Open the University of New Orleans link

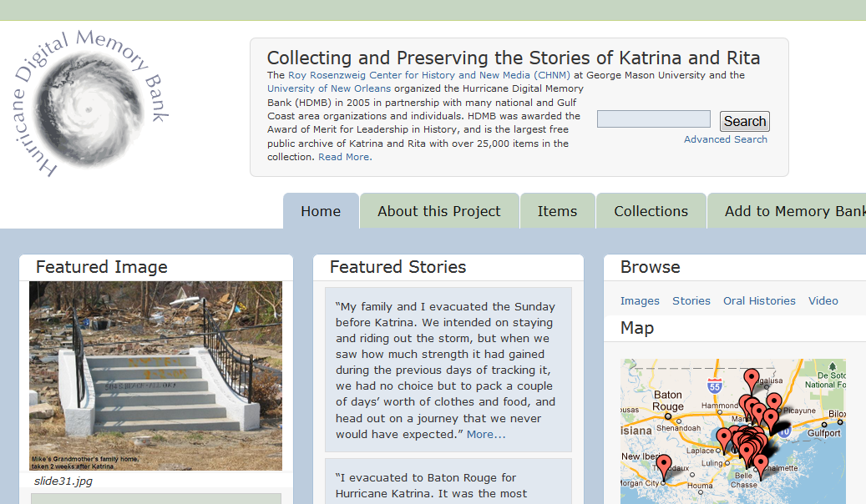329,88
